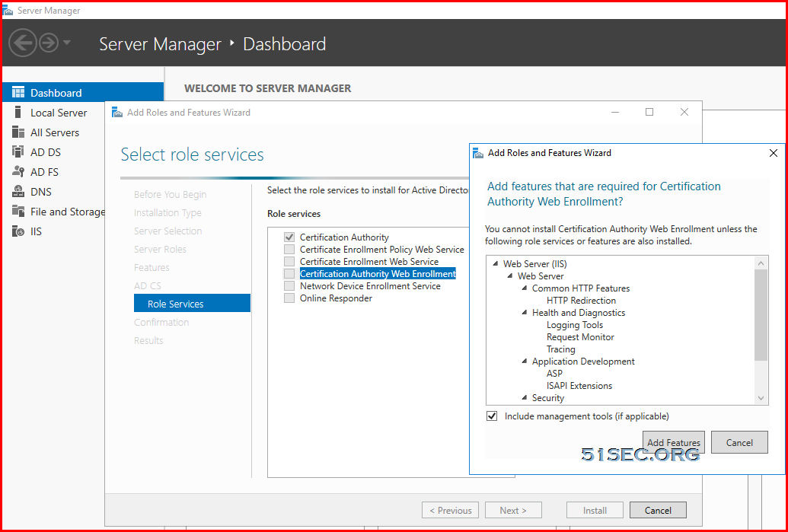The image size is (788, 532).
Task: Open the AD FS sidebar entry
Action: pyautogui.click(x=45, y=172)
